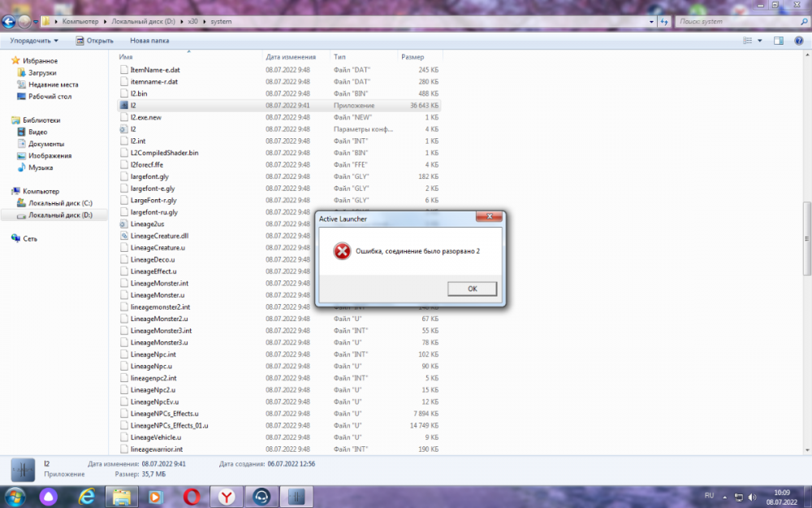Expand the view options dropdown arrow

coord(760,40)
